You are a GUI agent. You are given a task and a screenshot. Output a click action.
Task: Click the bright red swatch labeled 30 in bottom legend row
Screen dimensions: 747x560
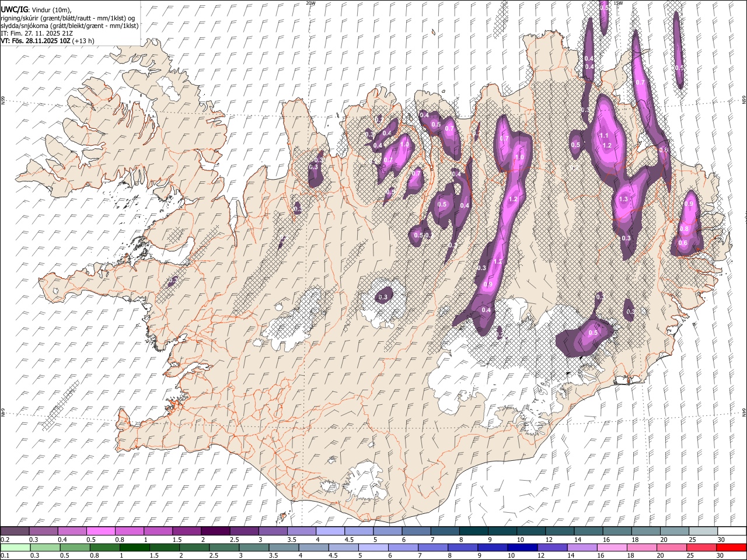[x=731, y=547]
